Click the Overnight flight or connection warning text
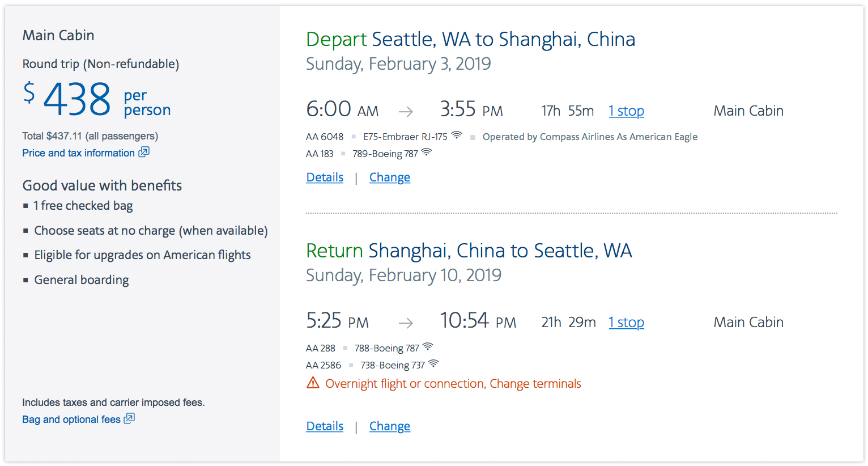This screenshot has height=466, width=868. pos(453,384)
